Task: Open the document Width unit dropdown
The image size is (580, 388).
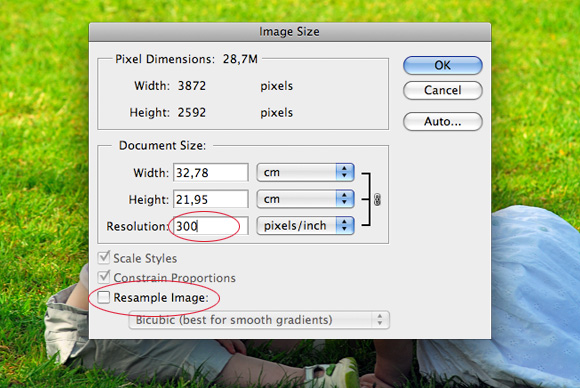Action: click(x=305, y=172)
